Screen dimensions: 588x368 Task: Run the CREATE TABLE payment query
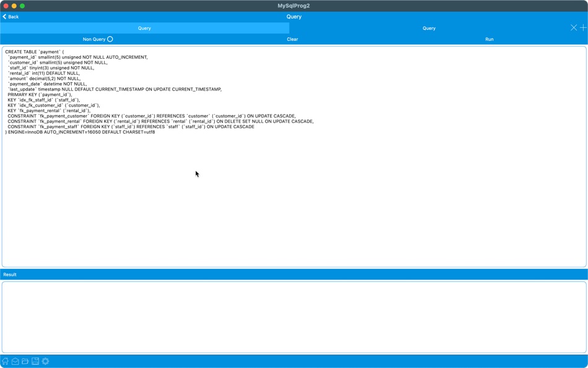489,38
